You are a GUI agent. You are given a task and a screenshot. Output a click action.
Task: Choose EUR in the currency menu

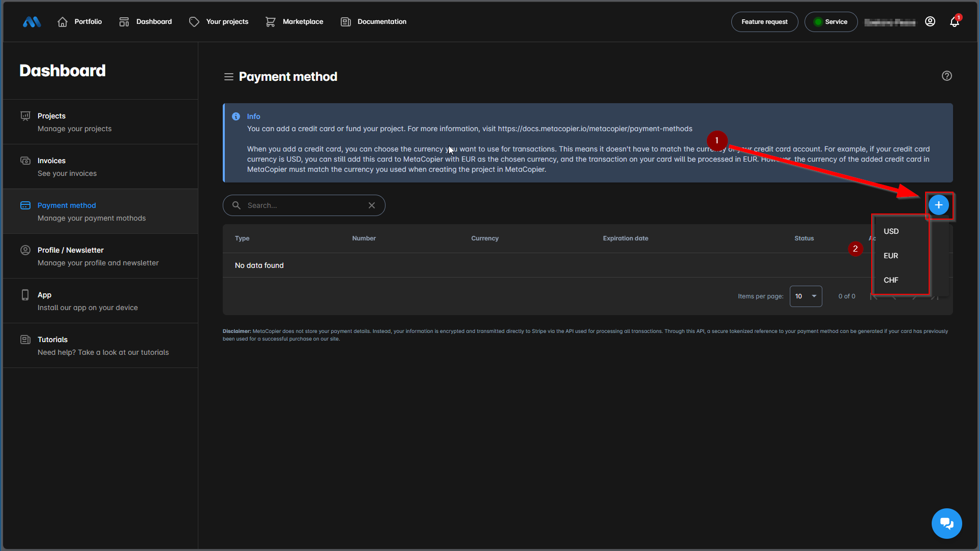click(x=890, y=256)
